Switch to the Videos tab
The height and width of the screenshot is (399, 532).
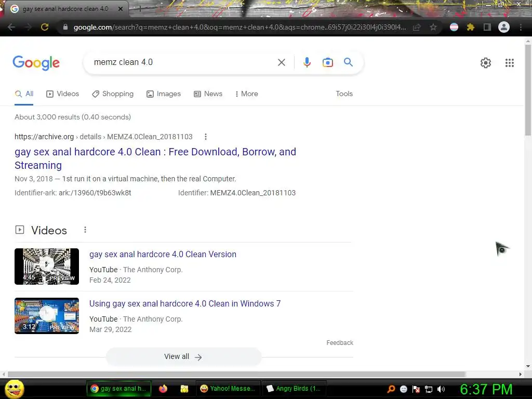click(62, 94)
